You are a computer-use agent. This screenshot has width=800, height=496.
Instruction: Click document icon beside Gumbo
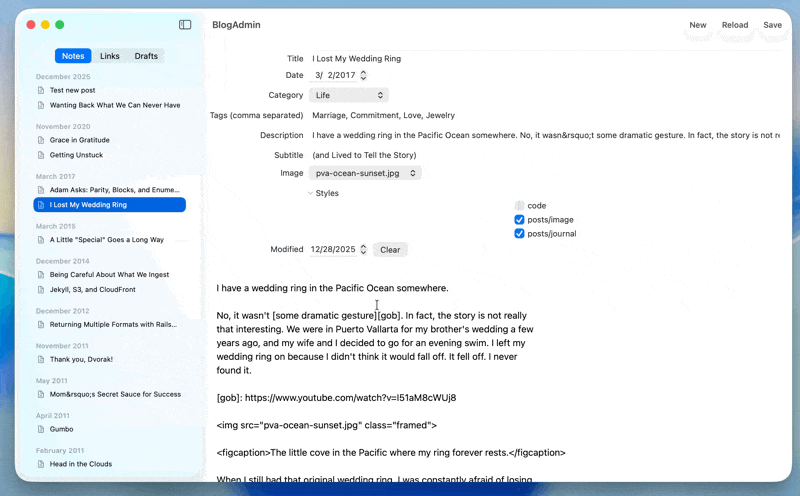tap(41, 429)
